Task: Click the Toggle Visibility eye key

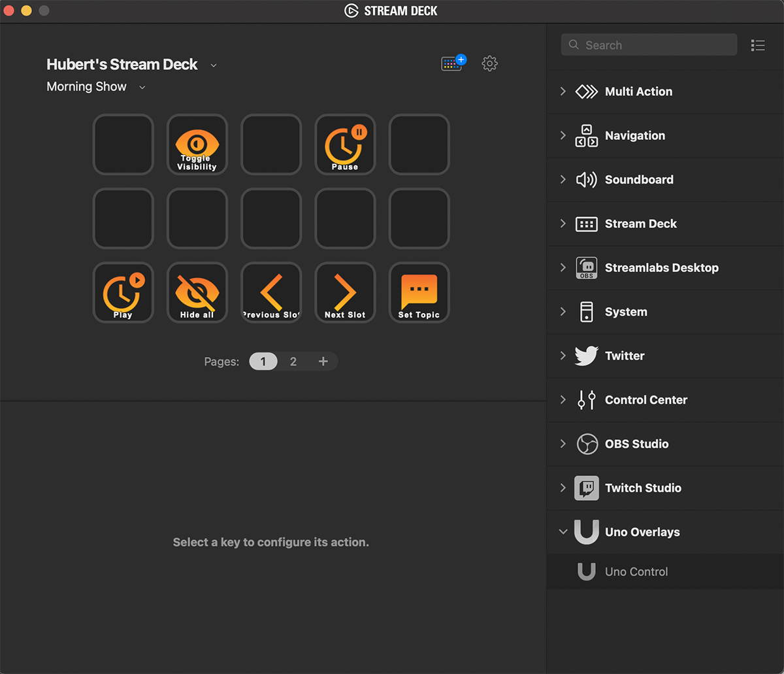Action: pos(197,144)
